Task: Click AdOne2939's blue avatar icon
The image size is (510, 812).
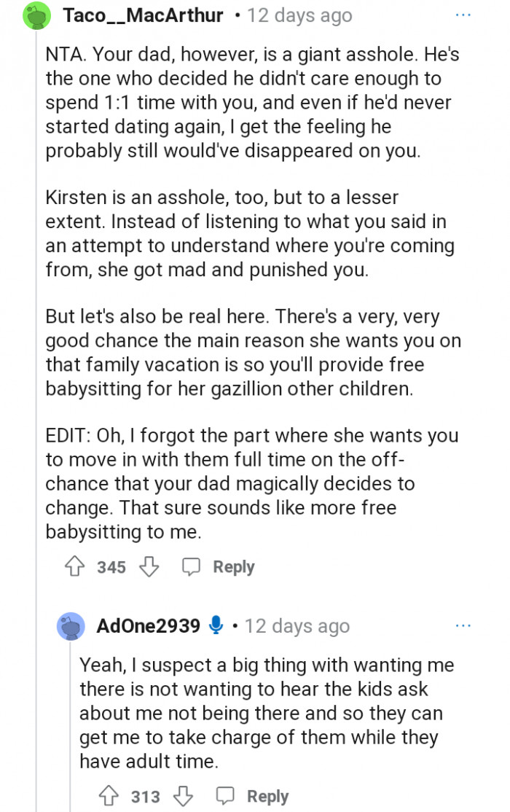Action: point(71,626)
